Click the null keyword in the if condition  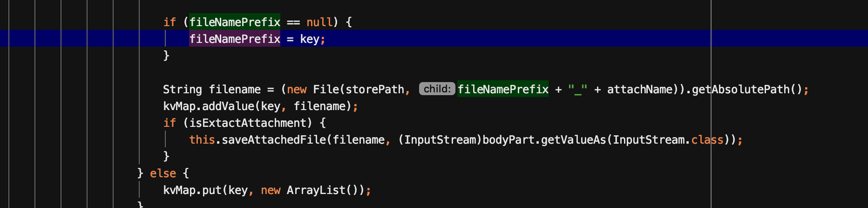click(319, 22)
